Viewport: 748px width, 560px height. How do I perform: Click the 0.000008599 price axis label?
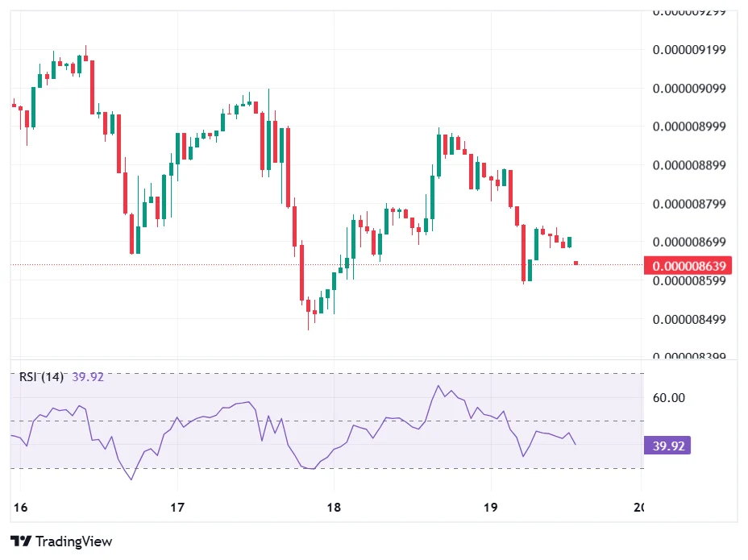click(690, 281)
